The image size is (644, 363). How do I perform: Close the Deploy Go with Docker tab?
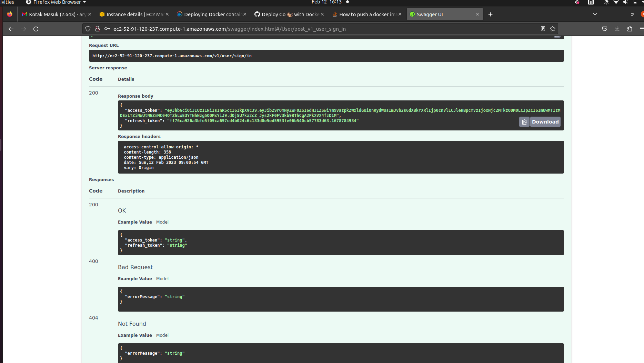click(322, 14)
